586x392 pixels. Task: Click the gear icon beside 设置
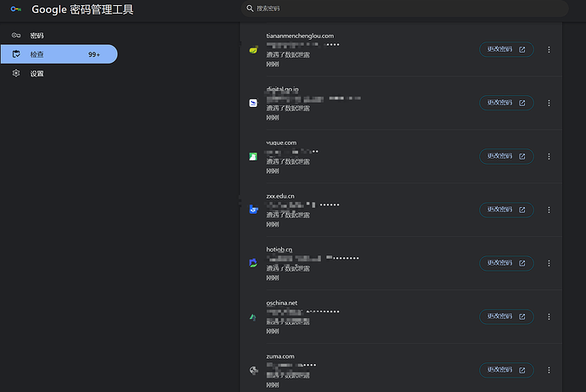click(x=16, y=73)
